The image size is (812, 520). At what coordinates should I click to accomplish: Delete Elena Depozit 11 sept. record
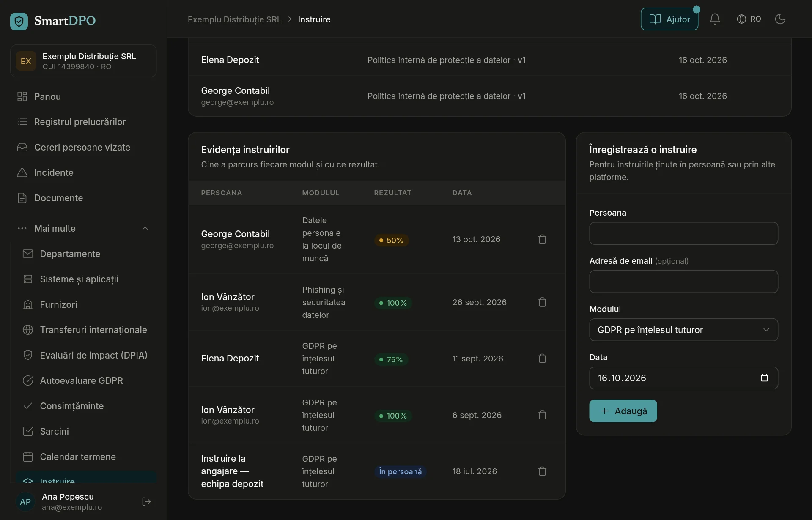(542, 359)
